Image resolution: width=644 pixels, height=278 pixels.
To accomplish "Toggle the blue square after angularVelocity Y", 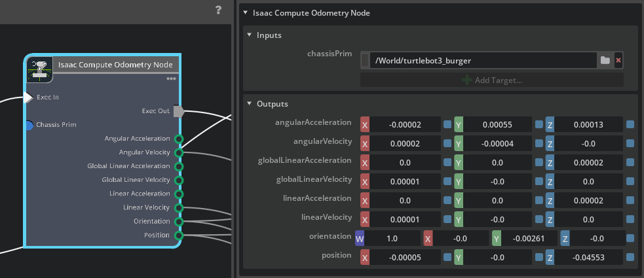I will [539, 143].
